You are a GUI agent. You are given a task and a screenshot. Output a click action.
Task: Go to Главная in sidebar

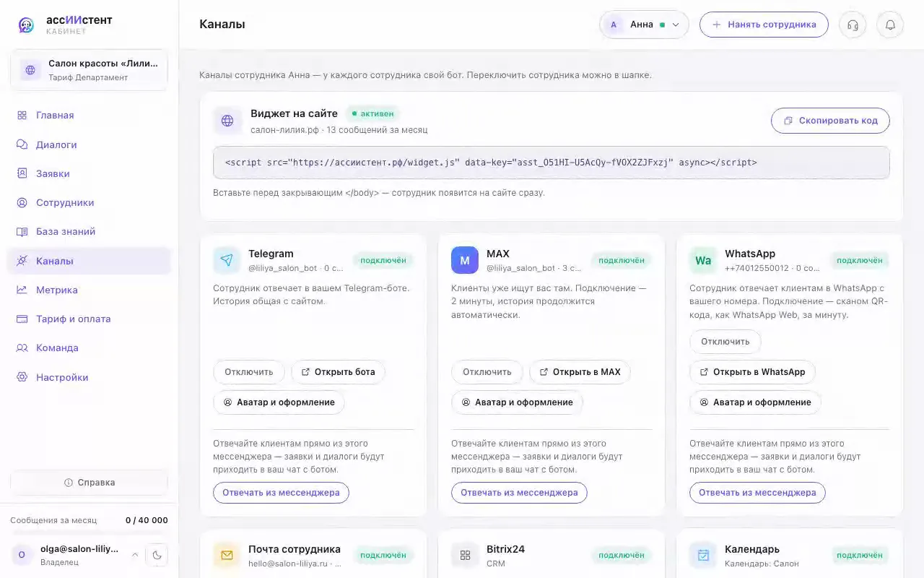point(90,115)
